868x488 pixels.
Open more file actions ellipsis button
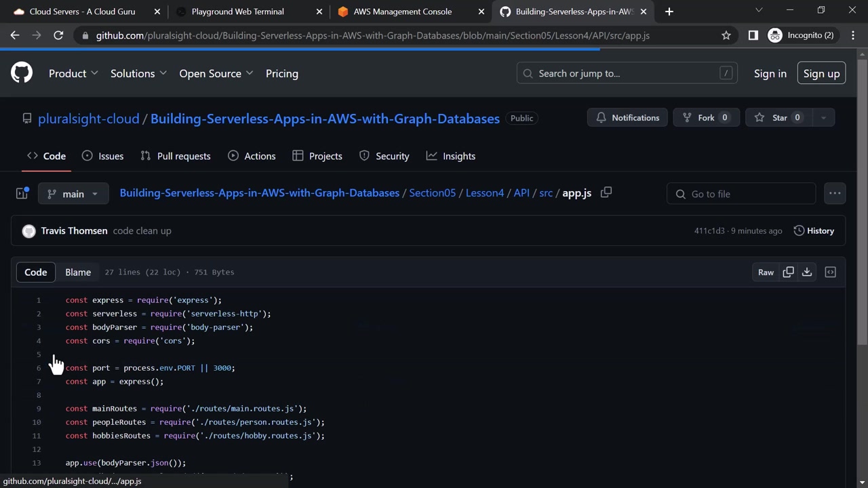click(x=834, y=194)
